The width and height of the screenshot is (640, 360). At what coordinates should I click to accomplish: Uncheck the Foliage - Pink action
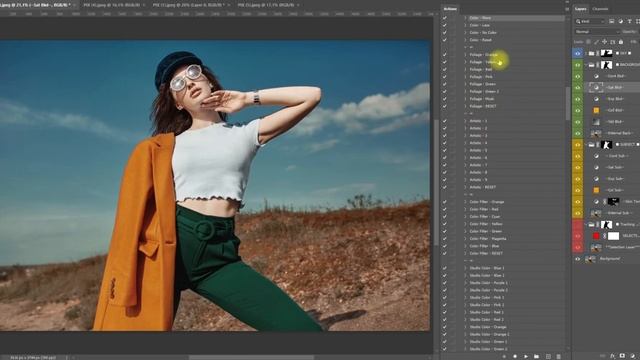pyautogui.click(x=444, y=77)
